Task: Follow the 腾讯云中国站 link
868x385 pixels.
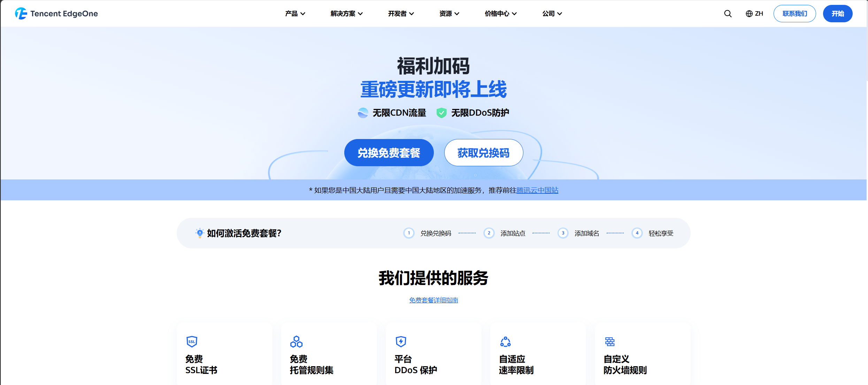Action: click(x=537, y=190)
